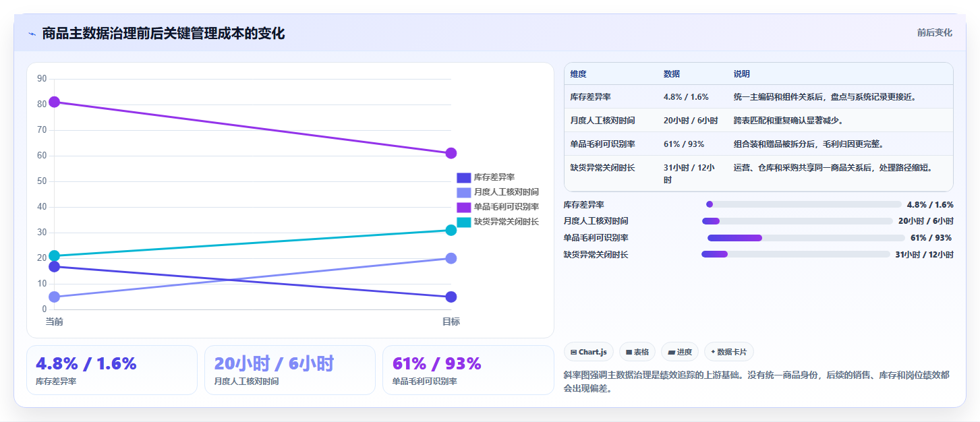This screenshot has height=422, width=980.
Task: Click the 数据卡片 tag chip
Action: pyautogui.click(x=729, y=352)
